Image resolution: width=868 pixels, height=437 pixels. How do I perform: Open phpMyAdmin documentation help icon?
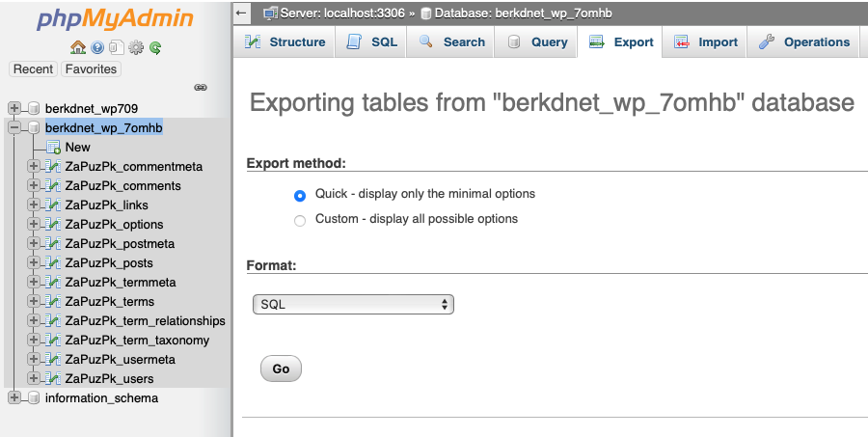[97, 47]
